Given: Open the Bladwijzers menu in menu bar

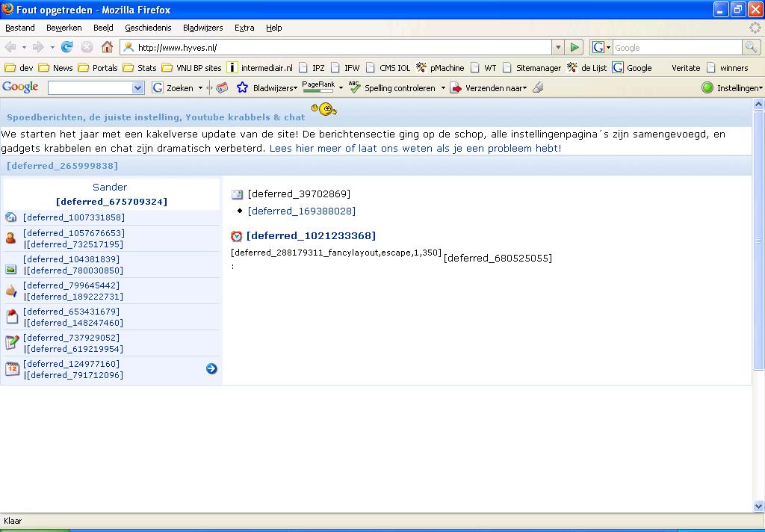Looking at the screenshot, I should point(202,28).
